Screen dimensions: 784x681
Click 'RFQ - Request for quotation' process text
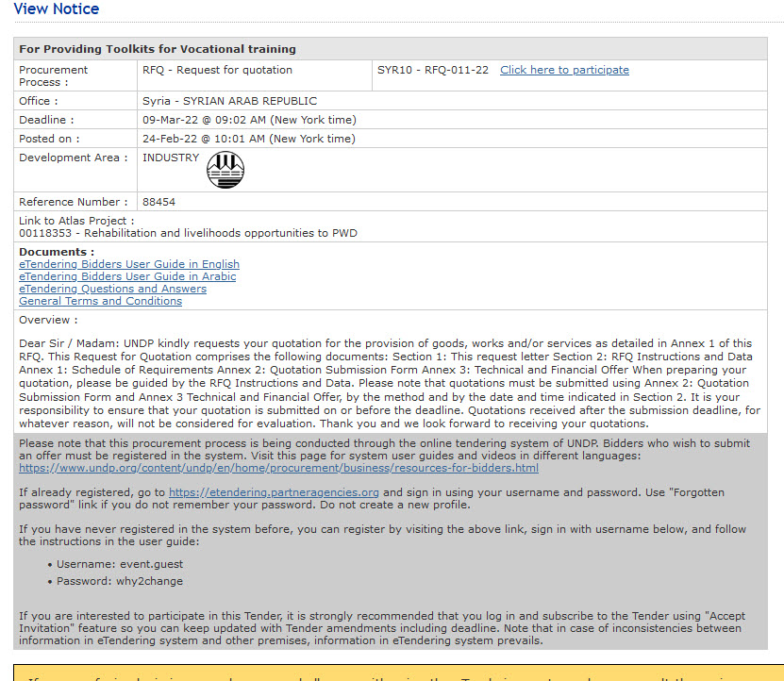pyautogui.click(x=217, y=70)
